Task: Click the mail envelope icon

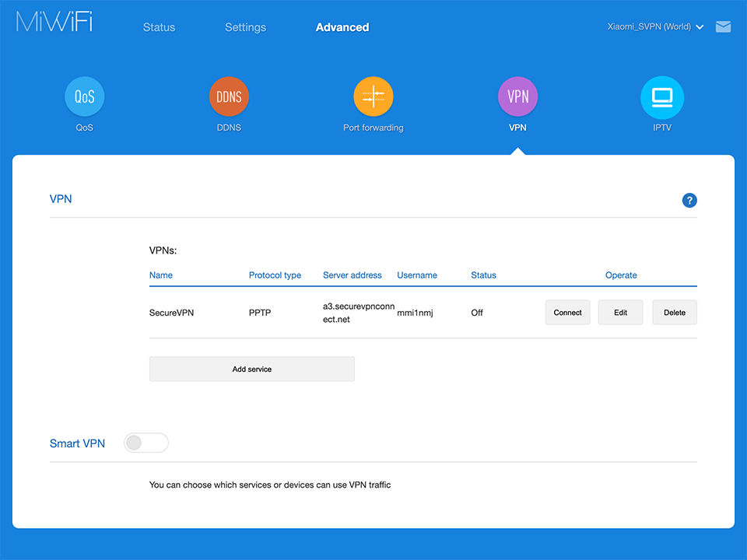Action: pos(723,27)
